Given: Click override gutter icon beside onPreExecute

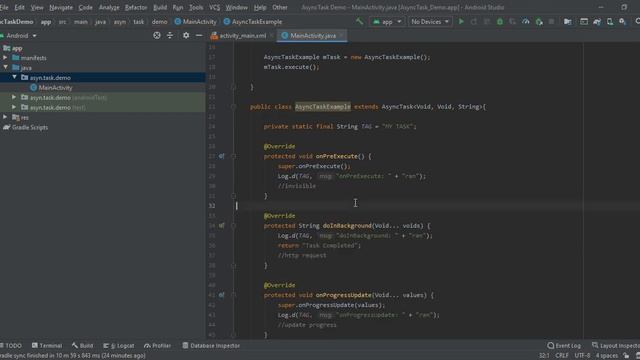Looking at the screenshot, I should tap(221, 156).
